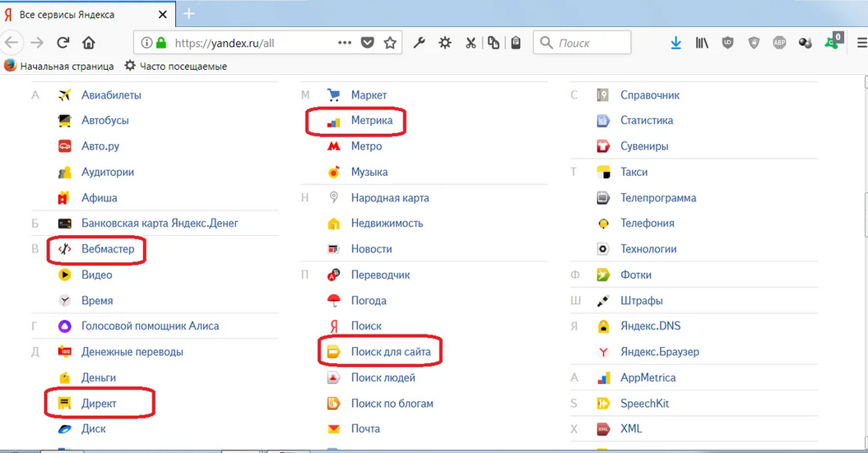Open the Поиск по блогам link
Viewport: 868px width, 453px height.
click(392, 403)
